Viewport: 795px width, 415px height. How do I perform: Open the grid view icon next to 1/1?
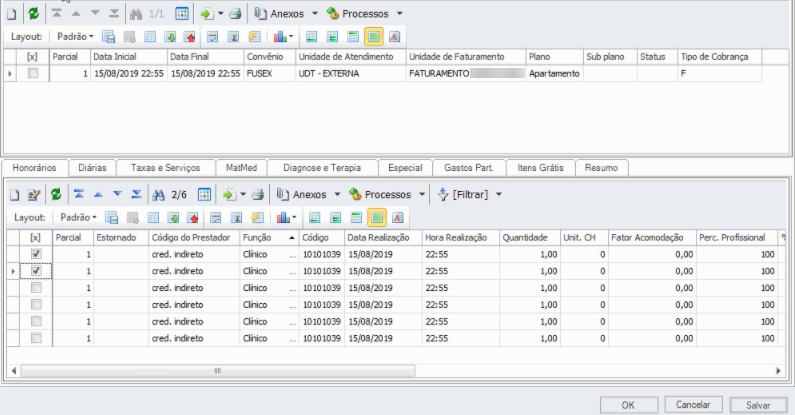tap(182, 14)
